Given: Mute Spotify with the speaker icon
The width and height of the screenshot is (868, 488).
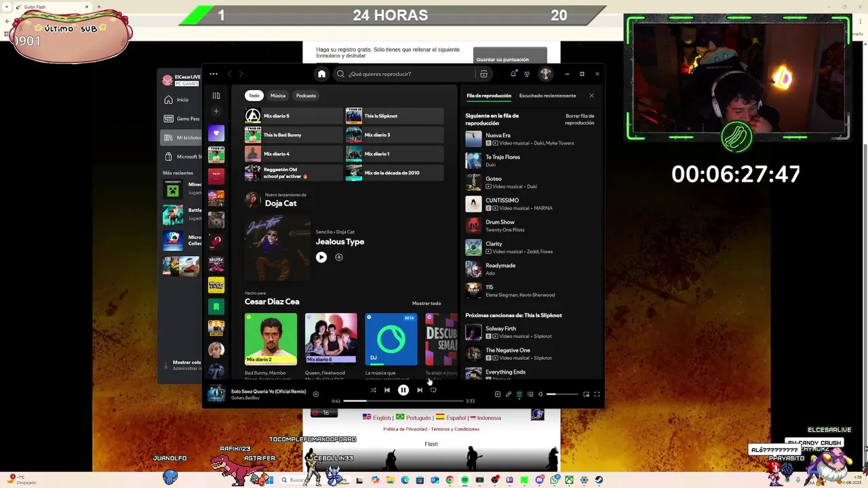Looking at the screenshot, I should pos(540,394).
